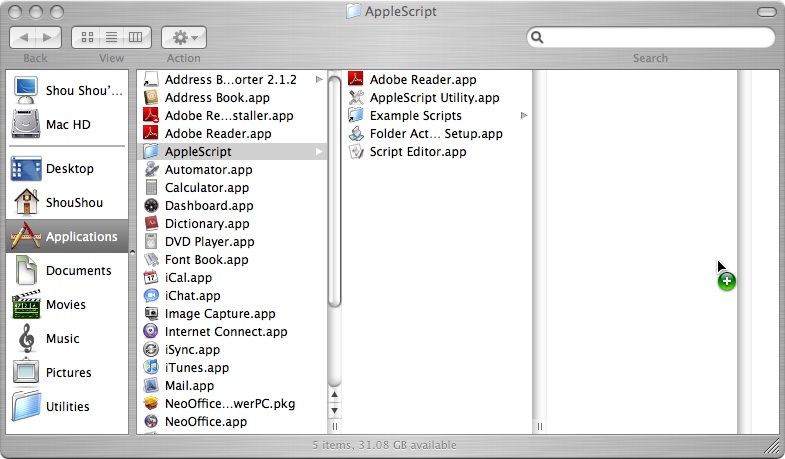Select iChat.app icon
The height and width of the screenshot is (459, 785).
pos(151,296)
